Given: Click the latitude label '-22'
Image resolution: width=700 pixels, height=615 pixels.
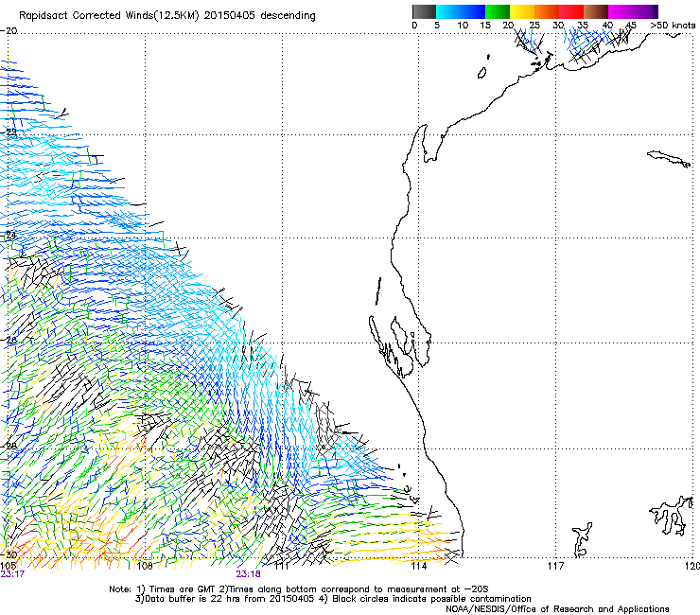Looking at the screenshot, I should coord(9,132).
